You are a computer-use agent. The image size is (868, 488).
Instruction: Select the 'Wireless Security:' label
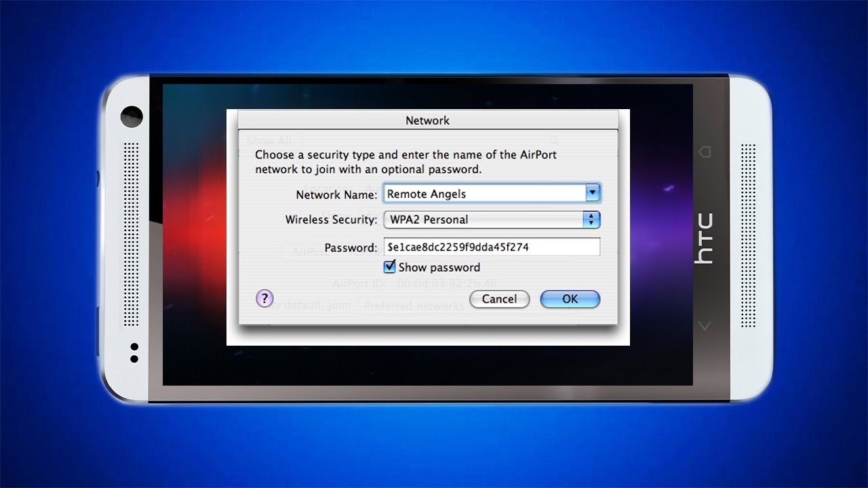[331, 220]
